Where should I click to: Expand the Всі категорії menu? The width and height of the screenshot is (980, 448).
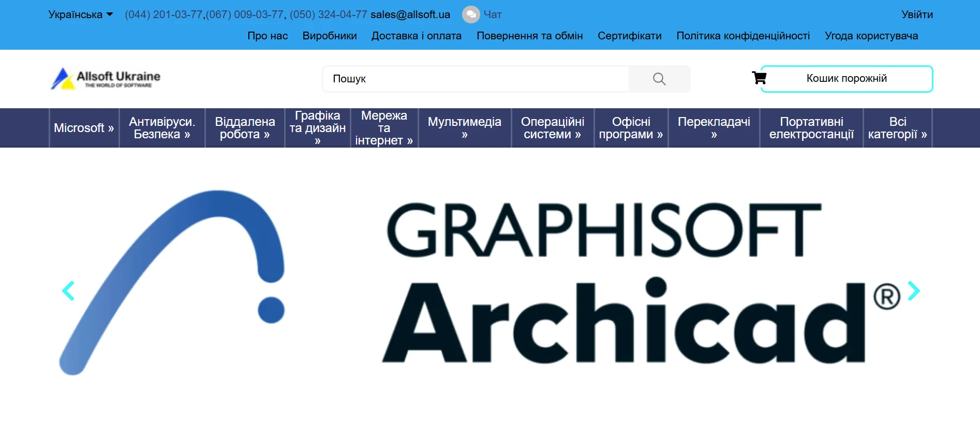pos(897,128)
